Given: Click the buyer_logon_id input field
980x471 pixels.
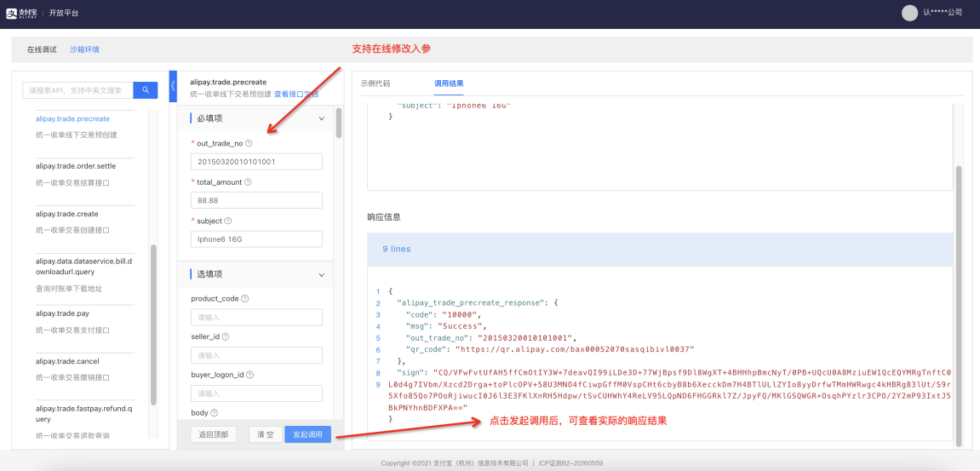Looking at the screenshot, I should 256,393.
